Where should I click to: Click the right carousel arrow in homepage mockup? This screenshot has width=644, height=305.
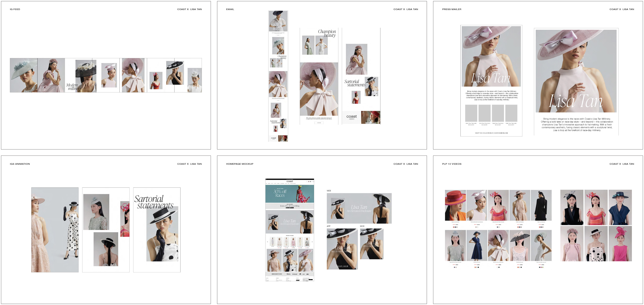(x=312, y=242)
